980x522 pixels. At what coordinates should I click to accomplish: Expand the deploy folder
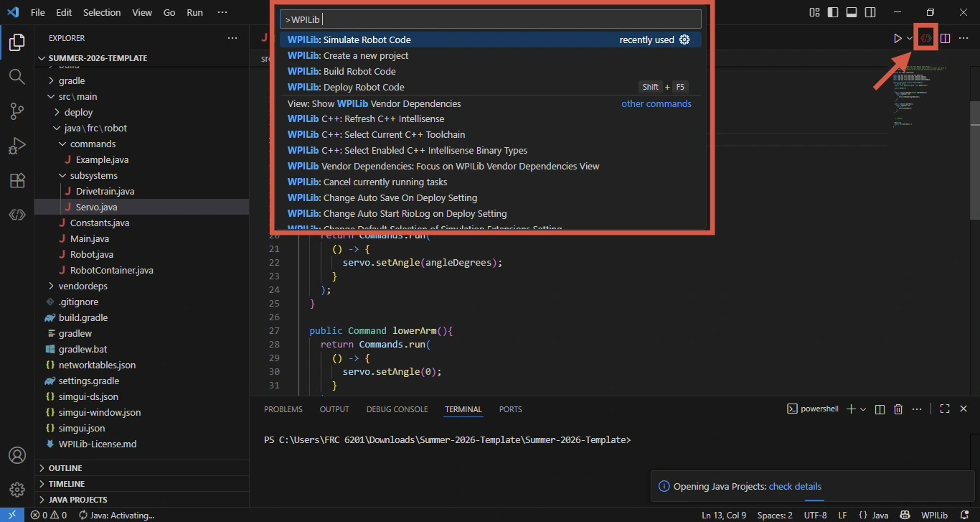(x=142, y=112)
